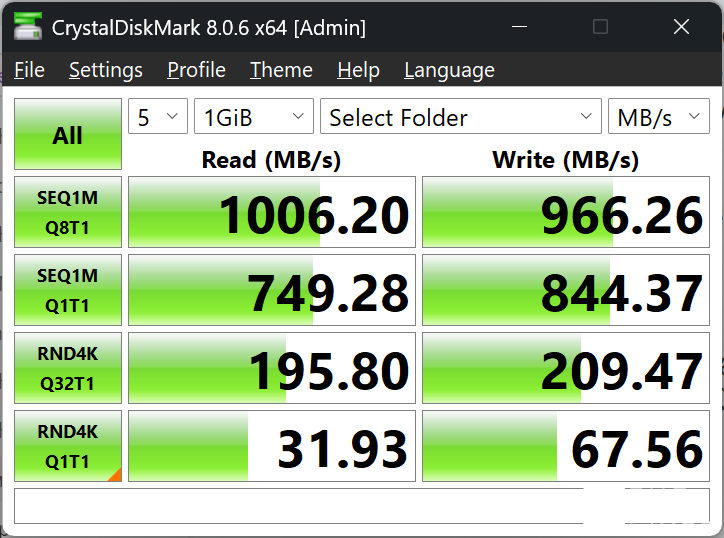Open the Language menu
Image resolution: width=724 pixels, height=538 pixels.
click(x=449, y=70)
